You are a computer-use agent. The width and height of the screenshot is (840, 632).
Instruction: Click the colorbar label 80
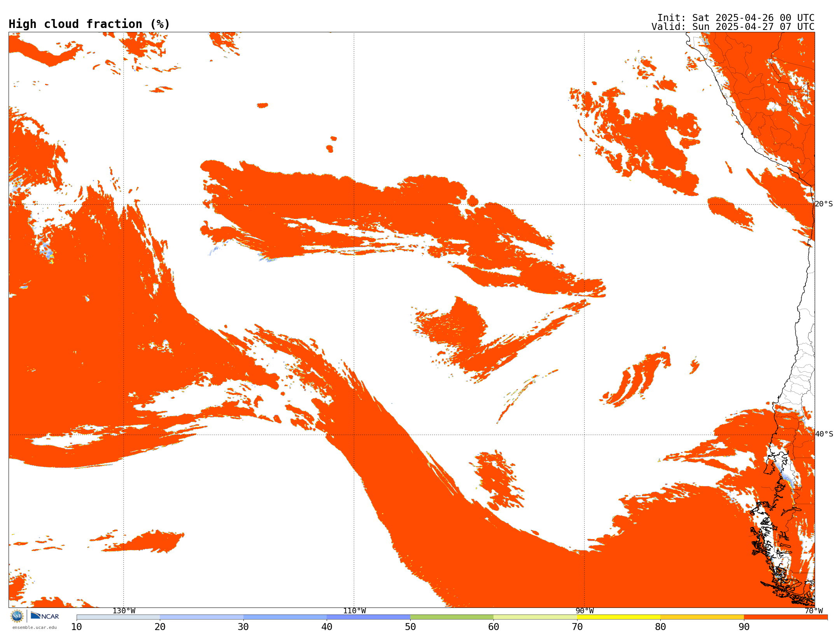660,627
